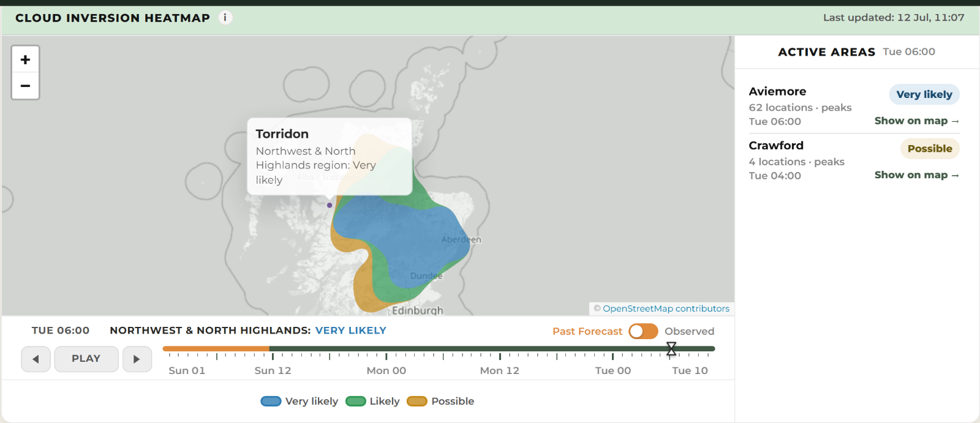Click the timeline hourglass marker
The width and height of the screenshot is (980, 423).
(671, 349)
